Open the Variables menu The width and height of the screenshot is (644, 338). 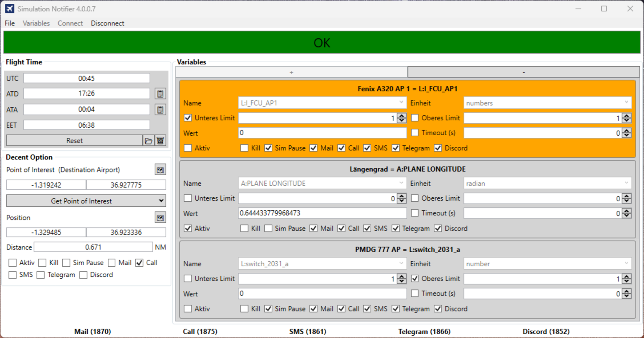click(36, 23)
